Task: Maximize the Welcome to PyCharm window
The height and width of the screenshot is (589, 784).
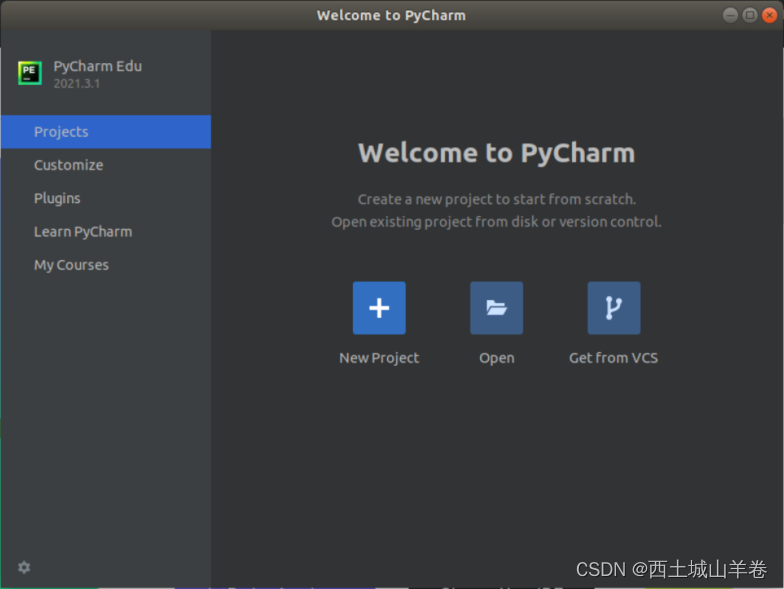Action: [x=750, y=15]
